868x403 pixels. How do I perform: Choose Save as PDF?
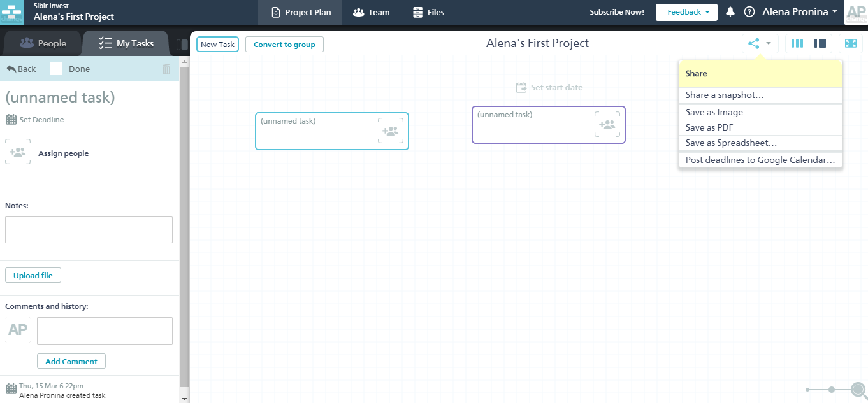coord(760,127)
